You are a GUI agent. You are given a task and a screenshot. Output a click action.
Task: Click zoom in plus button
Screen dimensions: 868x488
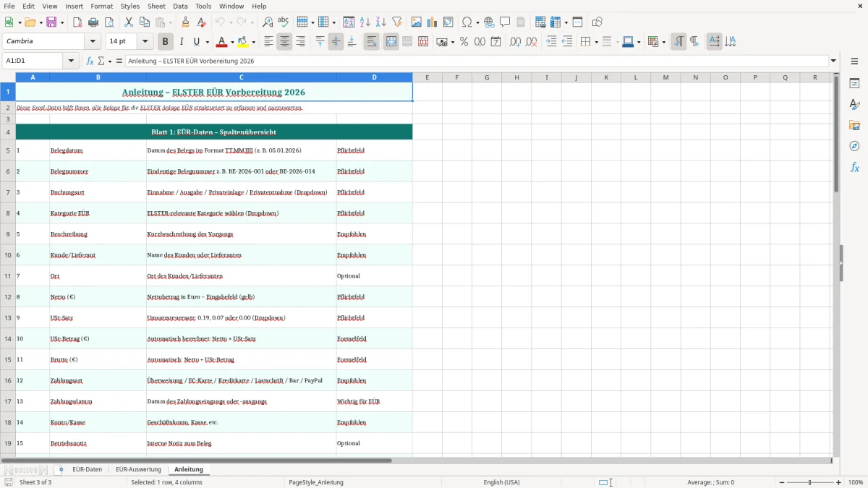point(839,482)
